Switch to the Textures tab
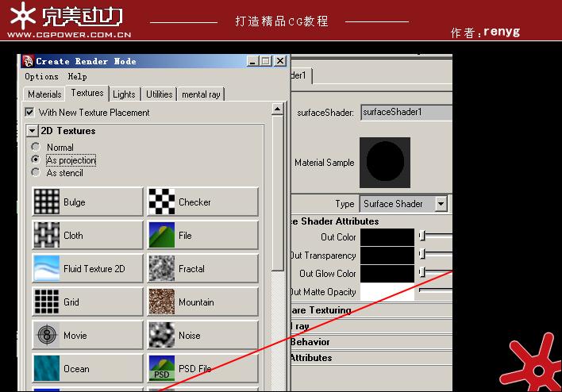This screenshot has width=562, height=392. (87, 93)
